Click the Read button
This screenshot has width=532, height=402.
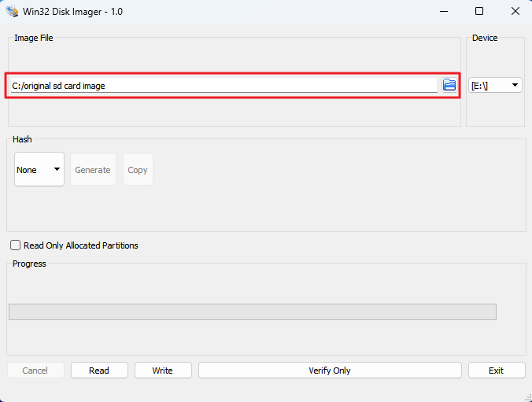[x=99, y=370]
